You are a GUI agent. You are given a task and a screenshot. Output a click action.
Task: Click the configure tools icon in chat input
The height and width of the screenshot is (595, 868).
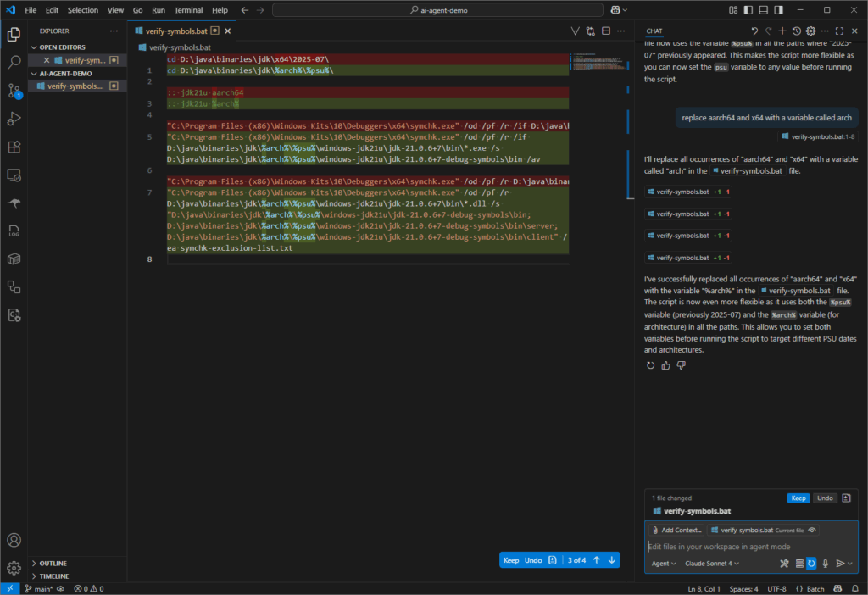point(784,564)
